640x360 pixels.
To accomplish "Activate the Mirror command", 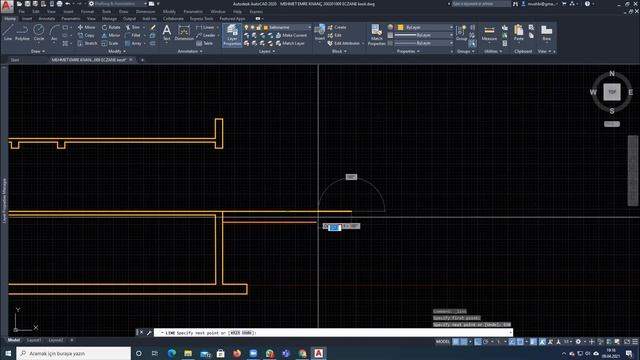I will [x=111, y=36].
